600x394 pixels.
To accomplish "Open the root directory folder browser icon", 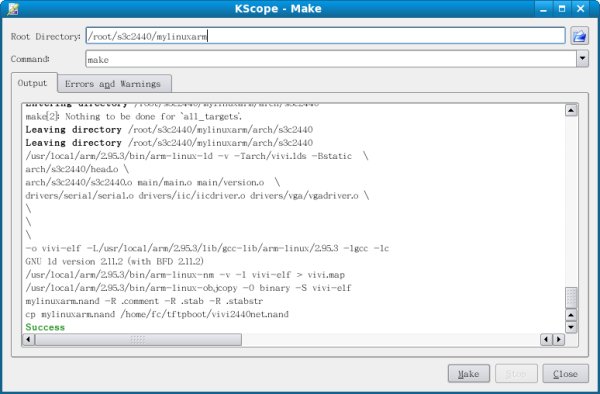I will (x=579, y=36).
